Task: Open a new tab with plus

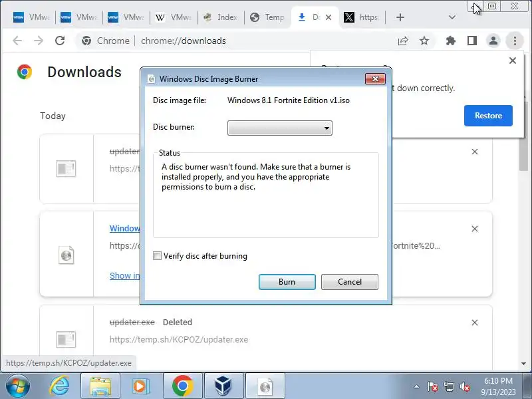Action: click(x=400, y=17)
